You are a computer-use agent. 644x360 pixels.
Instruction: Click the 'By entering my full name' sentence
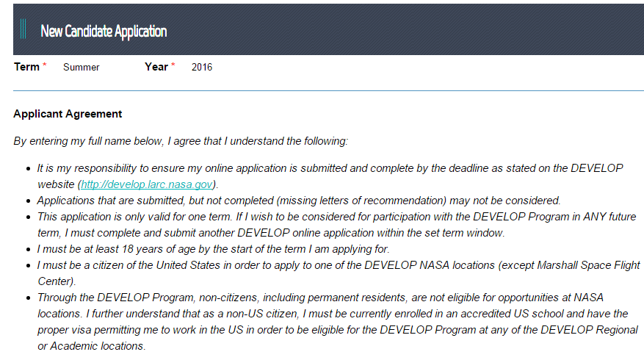coord(181,141)
